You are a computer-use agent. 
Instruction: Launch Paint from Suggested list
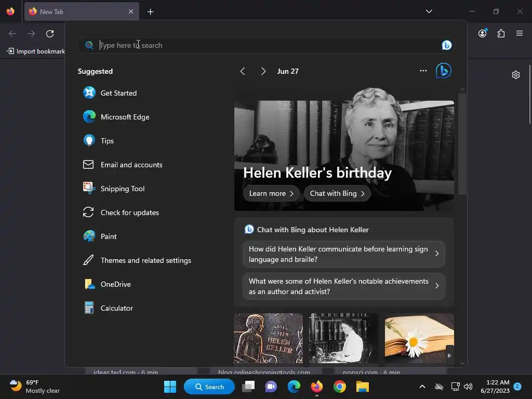point(100,236)
